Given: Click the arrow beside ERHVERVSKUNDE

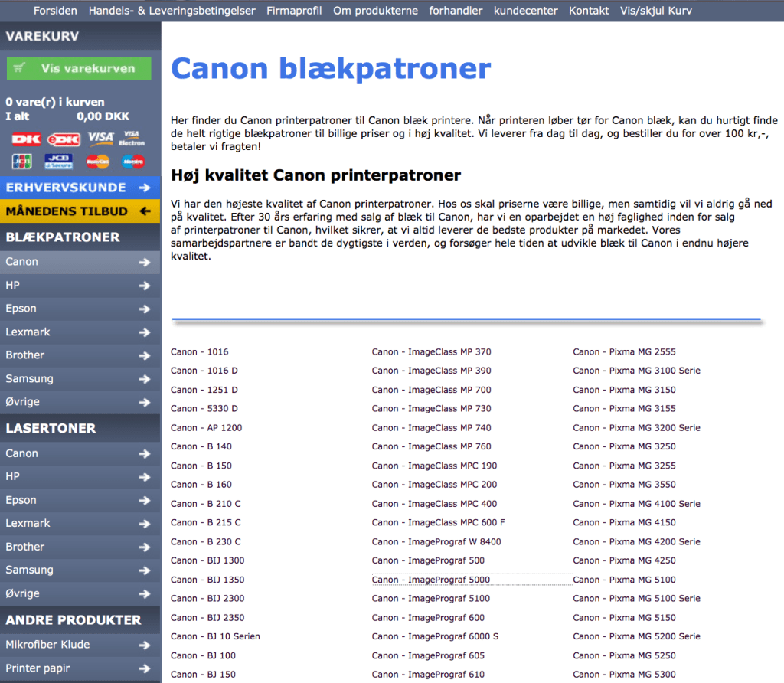Looking at the screenshot, I should [145, 188].
